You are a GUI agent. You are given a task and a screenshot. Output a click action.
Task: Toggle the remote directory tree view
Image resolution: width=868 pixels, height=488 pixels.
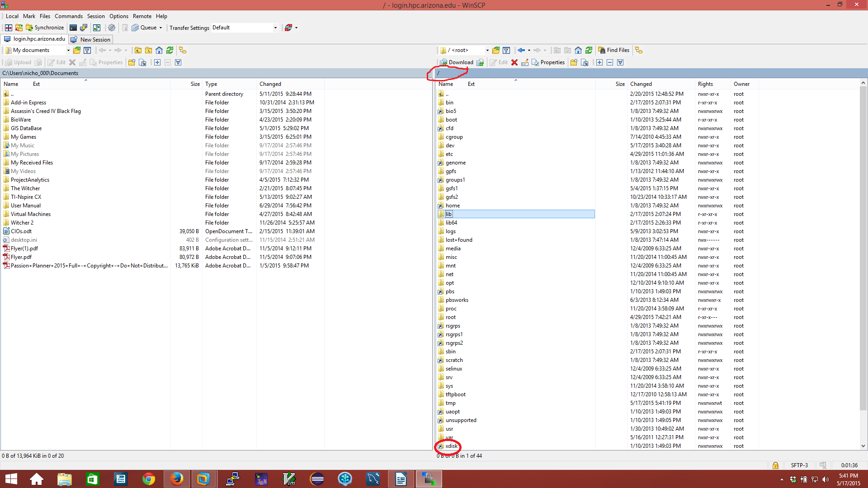point(638,50)
